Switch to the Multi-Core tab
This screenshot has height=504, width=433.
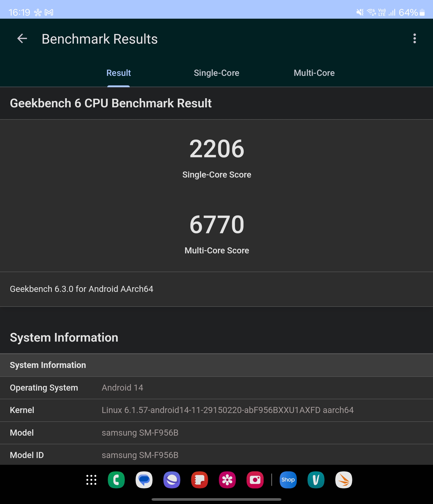[314, 73]
